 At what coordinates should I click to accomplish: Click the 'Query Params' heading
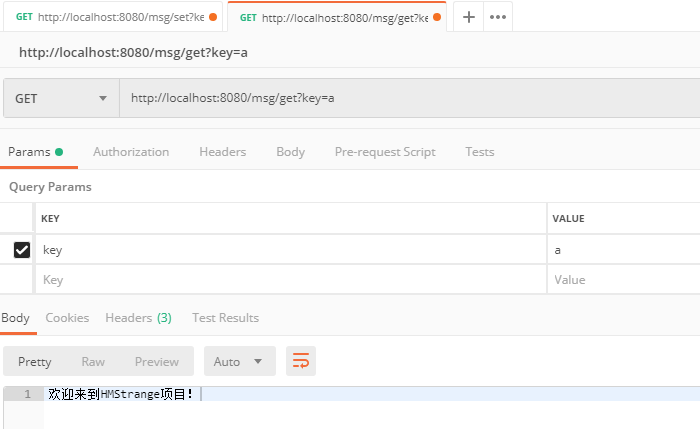pos(50,187)
